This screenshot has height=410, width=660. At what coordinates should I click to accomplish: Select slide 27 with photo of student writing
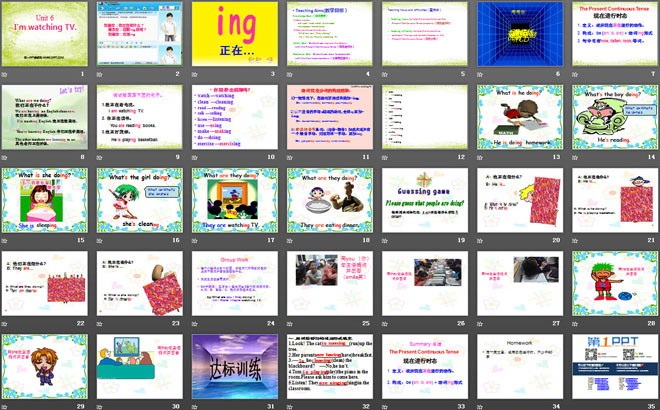point(520,283)
